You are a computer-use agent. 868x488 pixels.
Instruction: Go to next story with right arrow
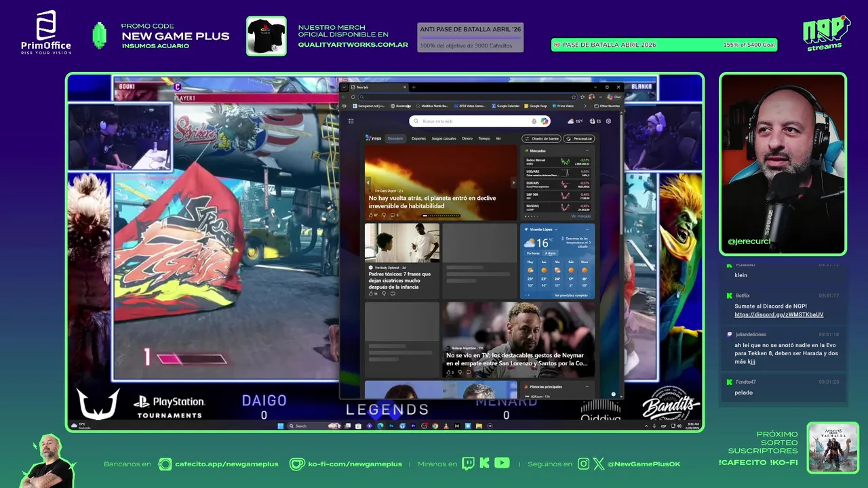(513, 182)
